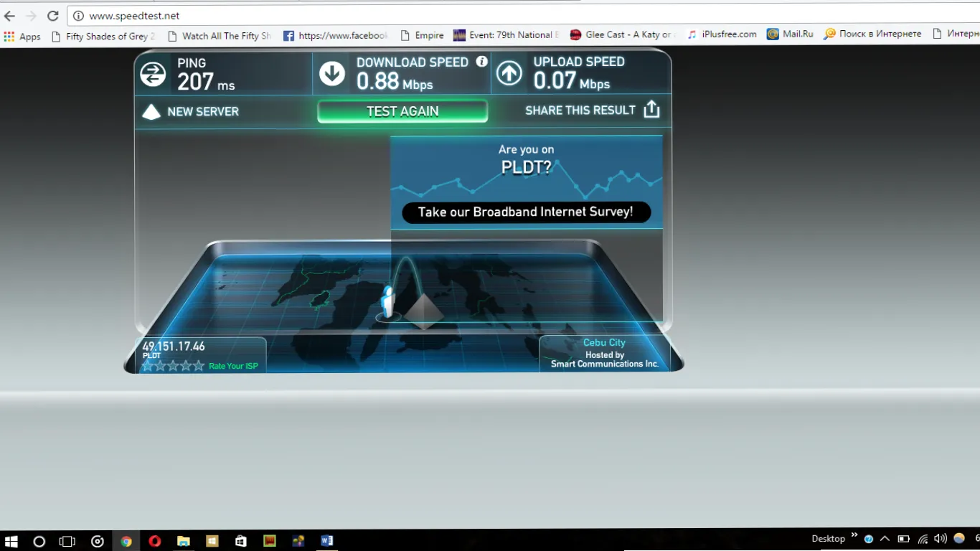Click the New Server pyramid icon
This screenshot has height=551, width=980.
(151, 112)
